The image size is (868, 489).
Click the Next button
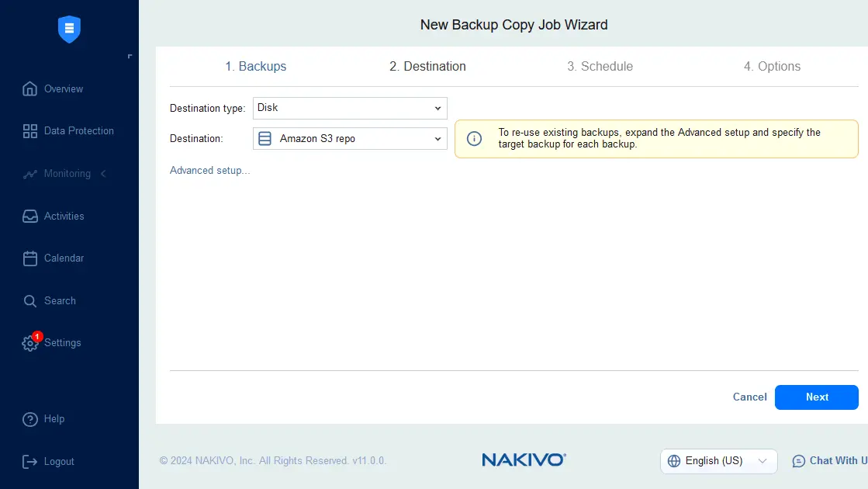coord(817,397)
